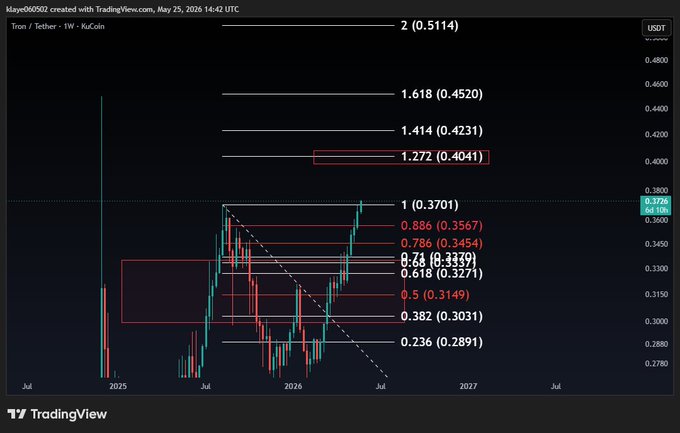Click the 0.382 (0.3031) retracement label
680x433 pixels.
click(x=441, y=316)
